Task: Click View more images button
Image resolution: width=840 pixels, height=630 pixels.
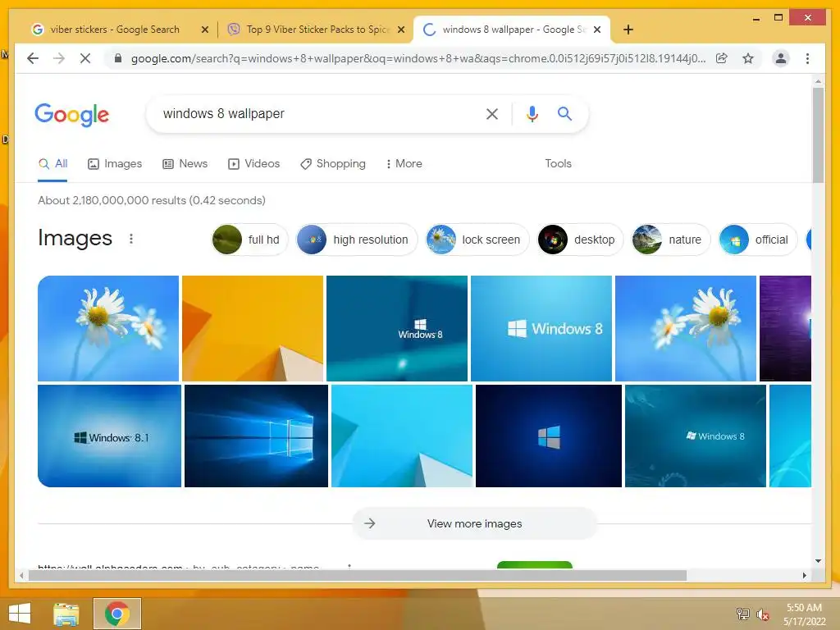Action: click(475, 523)
